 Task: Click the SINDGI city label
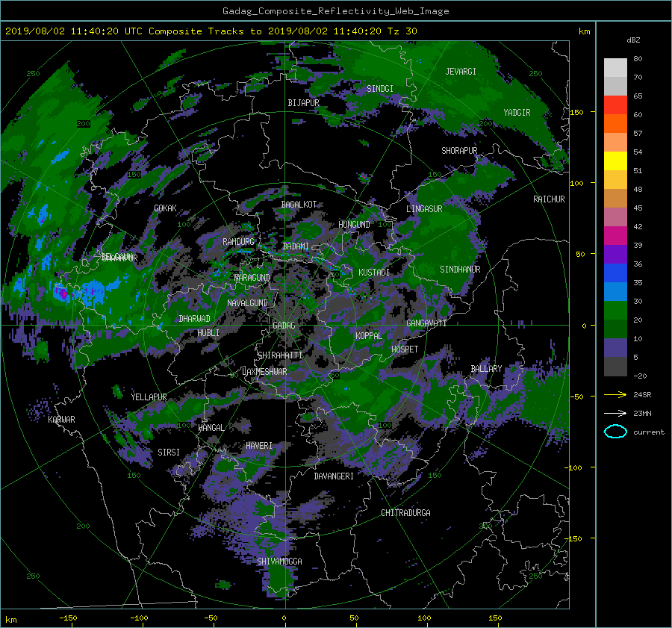coord(380,89)
